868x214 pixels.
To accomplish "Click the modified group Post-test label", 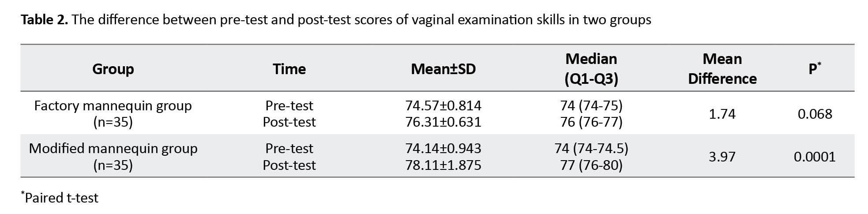I will (x=289, y=165).
